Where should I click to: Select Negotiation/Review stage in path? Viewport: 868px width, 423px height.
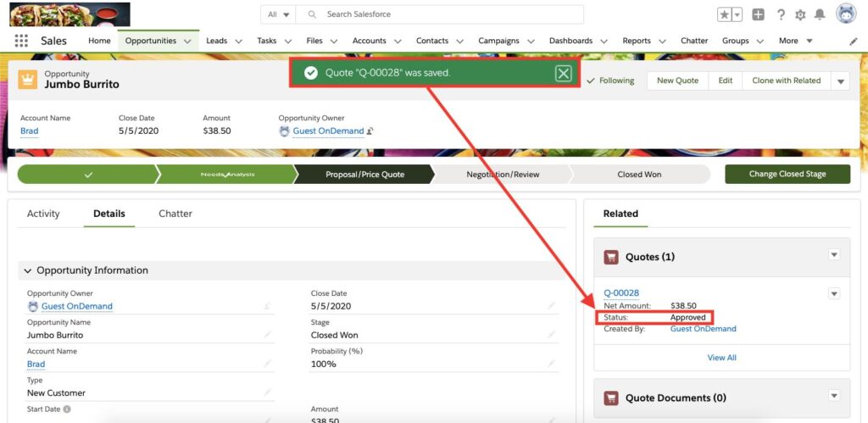click(503, 174)
